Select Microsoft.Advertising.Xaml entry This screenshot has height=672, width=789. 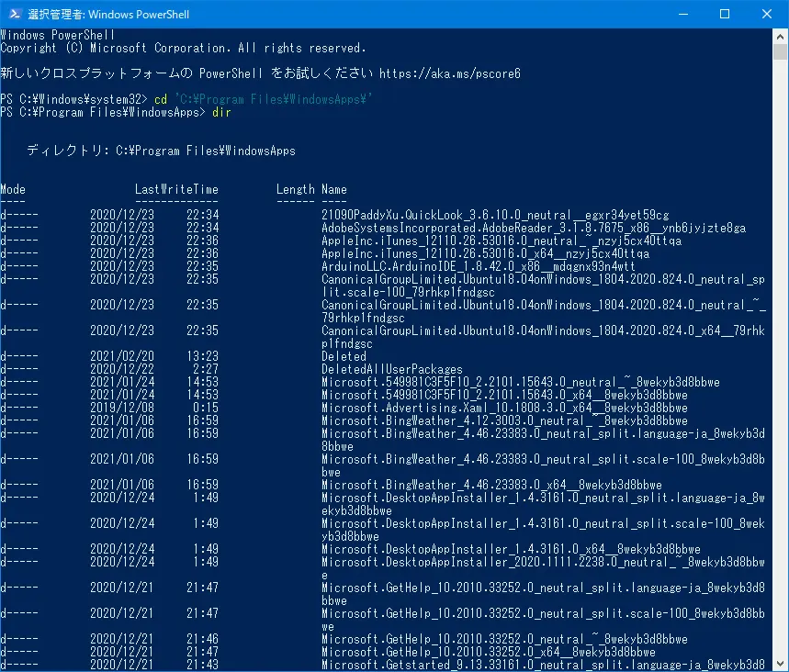pos(504,408)
